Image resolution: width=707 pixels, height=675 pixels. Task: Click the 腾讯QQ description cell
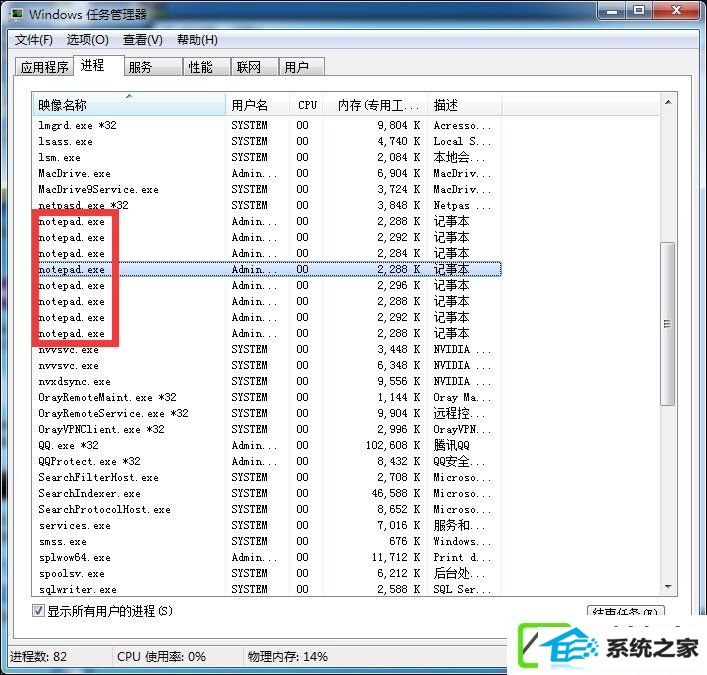(x=451, y=445)
